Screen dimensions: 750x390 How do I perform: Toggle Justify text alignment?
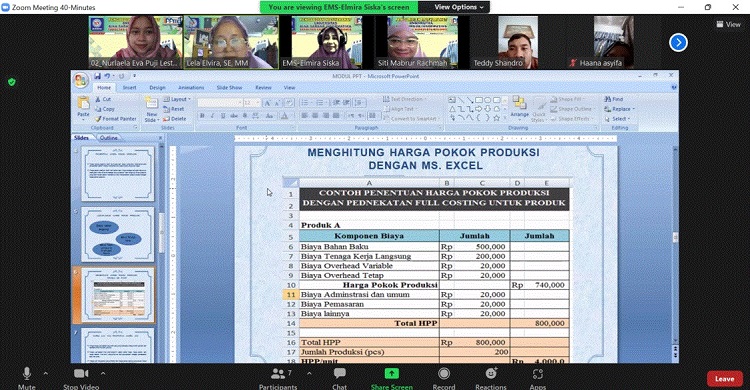[336, 116]
